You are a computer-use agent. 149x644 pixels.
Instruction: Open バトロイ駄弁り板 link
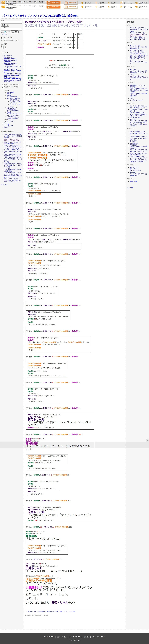pos(12,97)
